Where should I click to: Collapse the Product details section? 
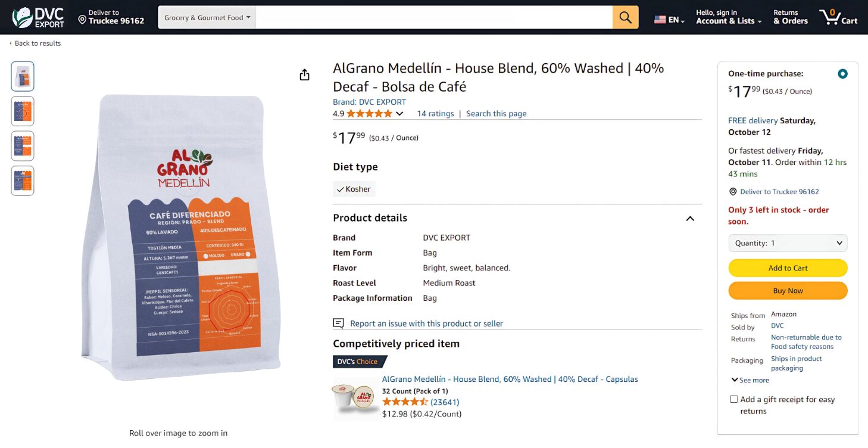point(689,219)
